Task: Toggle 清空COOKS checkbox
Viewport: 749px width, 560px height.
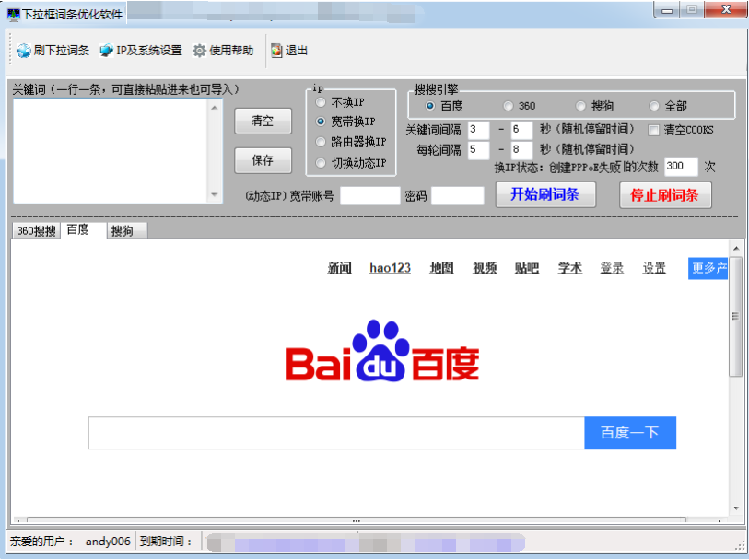Action: tap(653, 130)
